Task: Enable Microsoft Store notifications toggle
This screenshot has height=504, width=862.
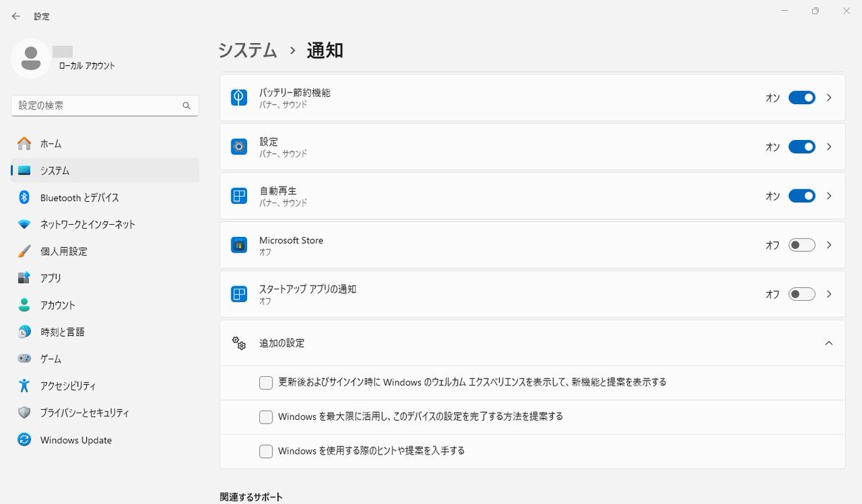Action: 802,245
